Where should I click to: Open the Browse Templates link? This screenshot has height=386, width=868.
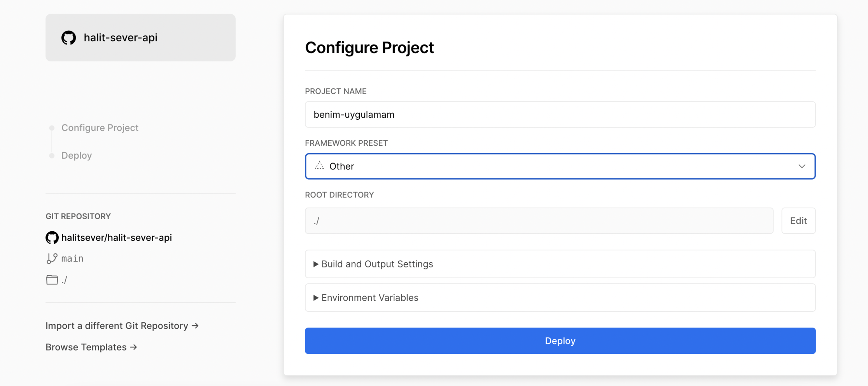pyautogui.click(x=91, y=347)
